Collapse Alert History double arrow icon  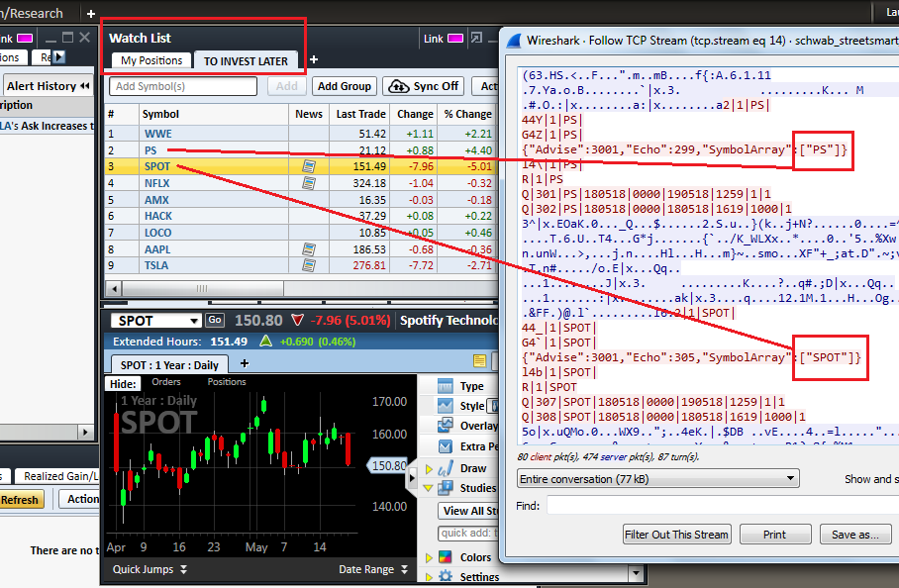pos(85,86)
